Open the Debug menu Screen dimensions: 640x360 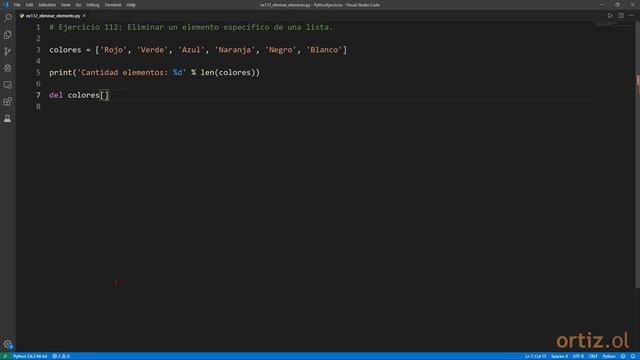pos(93,5)
